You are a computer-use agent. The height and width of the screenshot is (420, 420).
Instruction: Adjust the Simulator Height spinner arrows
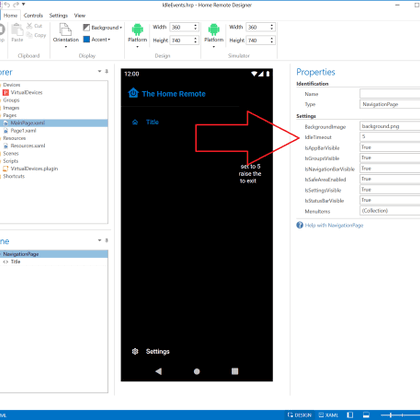pyautogui.click(x=272, y=40)
